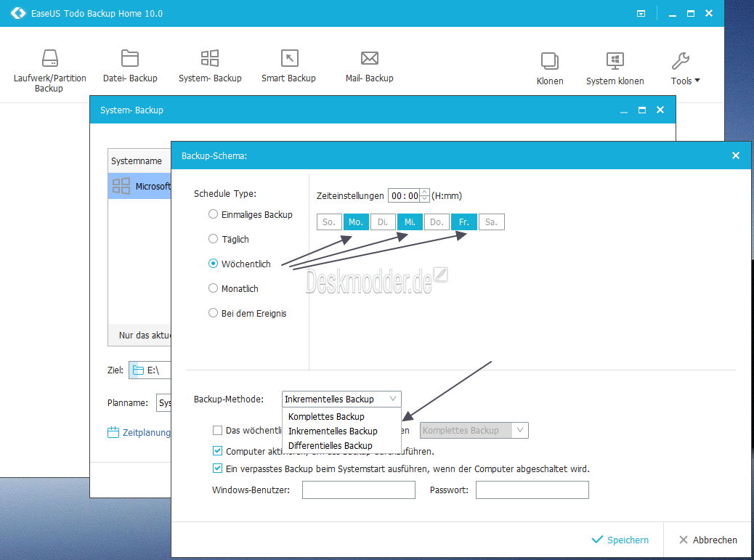This screenshot has width=754, height=560.
Task: Click the Ziel path field E:\
Action: [150, 370]
